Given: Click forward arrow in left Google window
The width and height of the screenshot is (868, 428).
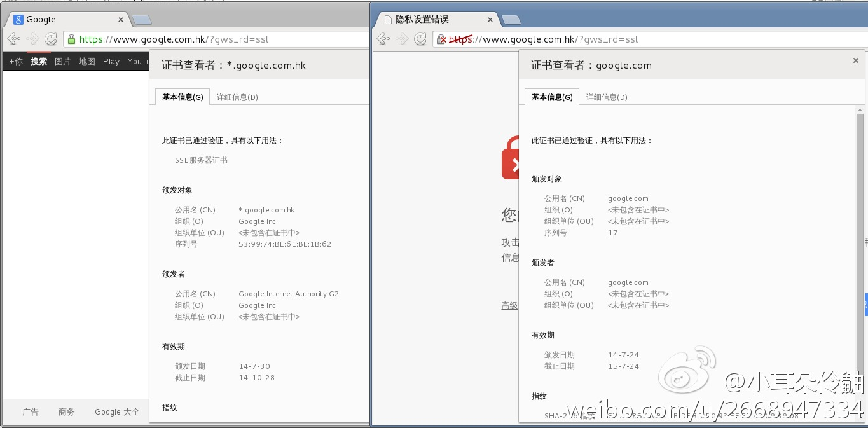Looking at the screenshot, I should [32, 39].
